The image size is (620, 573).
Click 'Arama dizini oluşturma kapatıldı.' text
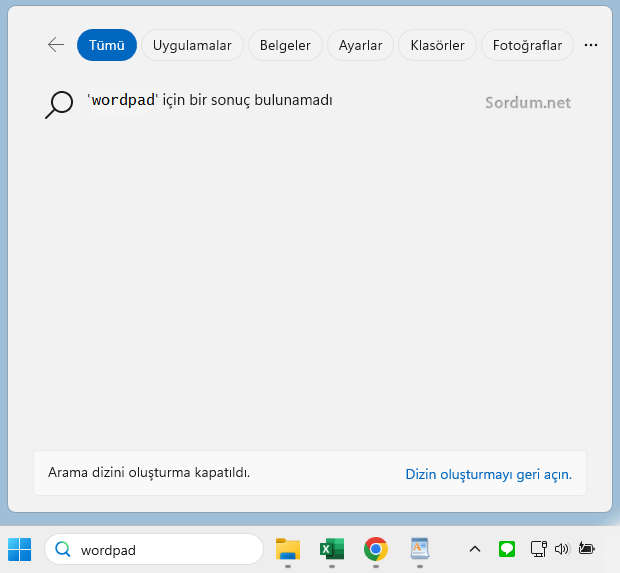pyautogui.click(x=149, y=472)
